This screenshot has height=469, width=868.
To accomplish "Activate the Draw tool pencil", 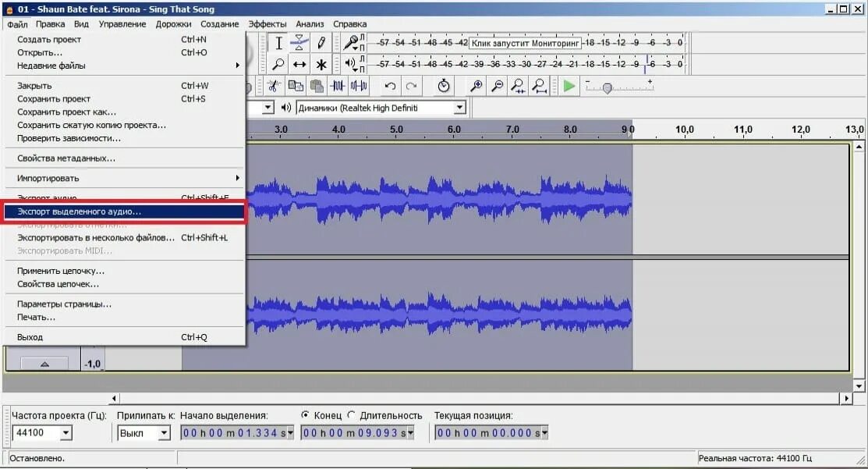I will pyautogui.click(x=321, y=43).
